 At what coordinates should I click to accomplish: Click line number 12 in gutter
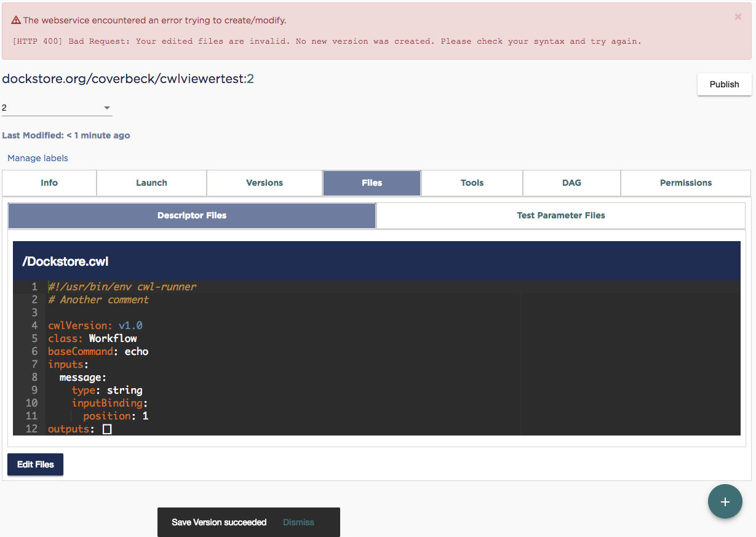[x=31, y=429]
